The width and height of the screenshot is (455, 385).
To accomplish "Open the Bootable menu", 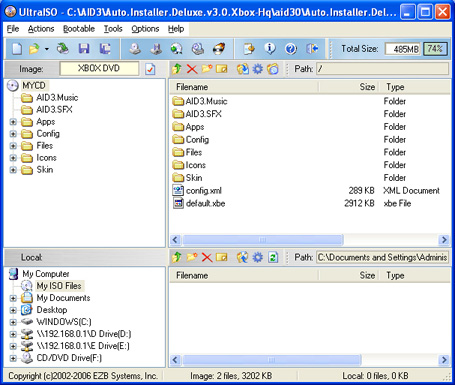I will [x=79, y=29].
